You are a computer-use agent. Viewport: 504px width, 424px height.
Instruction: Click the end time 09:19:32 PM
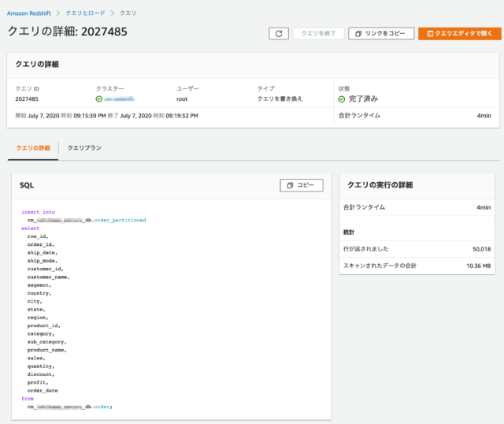point(182,116)
